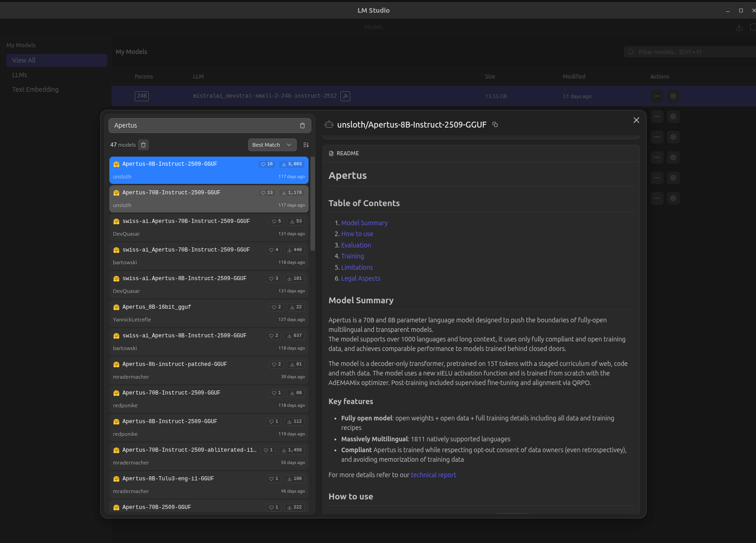Copy the unsloth/Apertus-8B-Instruct-2509-GGUF model name
756x543 pixels.
pos(495,124)
